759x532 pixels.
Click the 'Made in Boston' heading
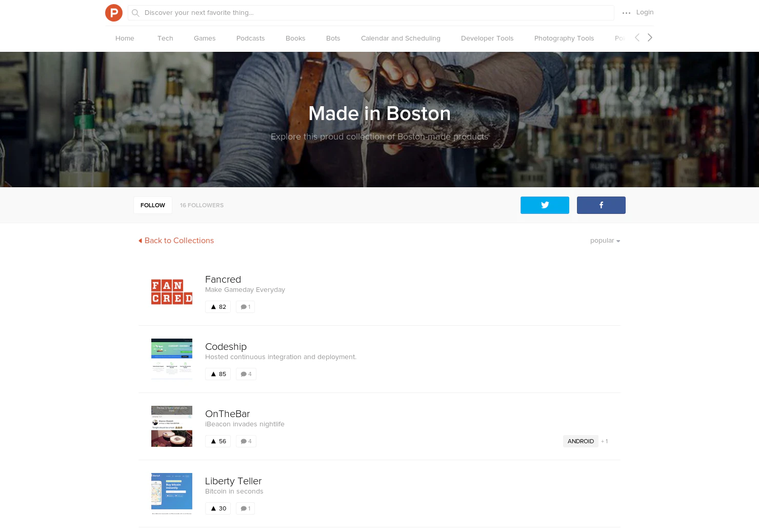click(379, 113)
